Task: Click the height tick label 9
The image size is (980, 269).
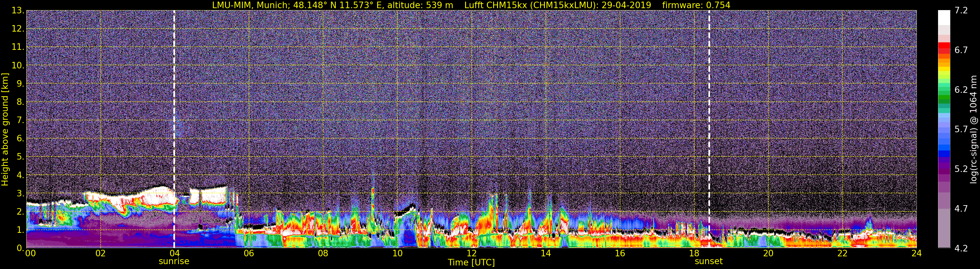Action: [x=20, y=83]
